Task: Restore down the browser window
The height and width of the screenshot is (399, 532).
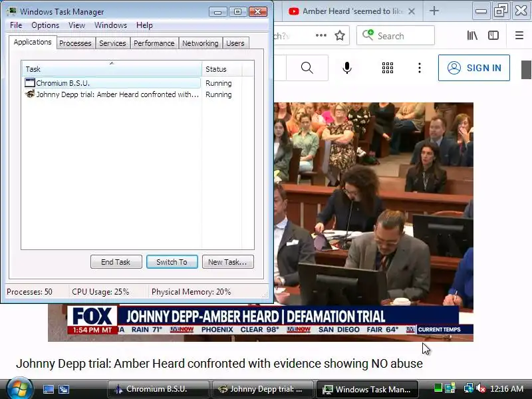Action: (501, 11)
